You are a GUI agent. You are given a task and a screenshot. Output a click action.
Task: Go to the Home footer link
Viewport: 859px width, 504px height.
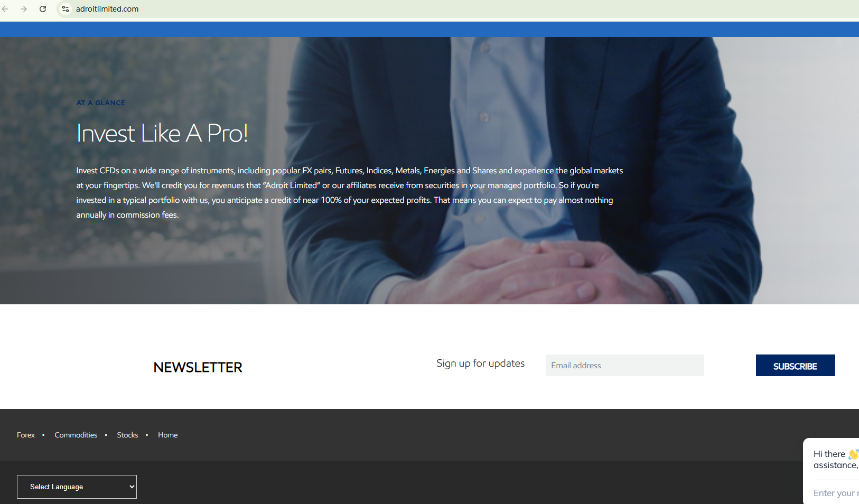[168, 435]
